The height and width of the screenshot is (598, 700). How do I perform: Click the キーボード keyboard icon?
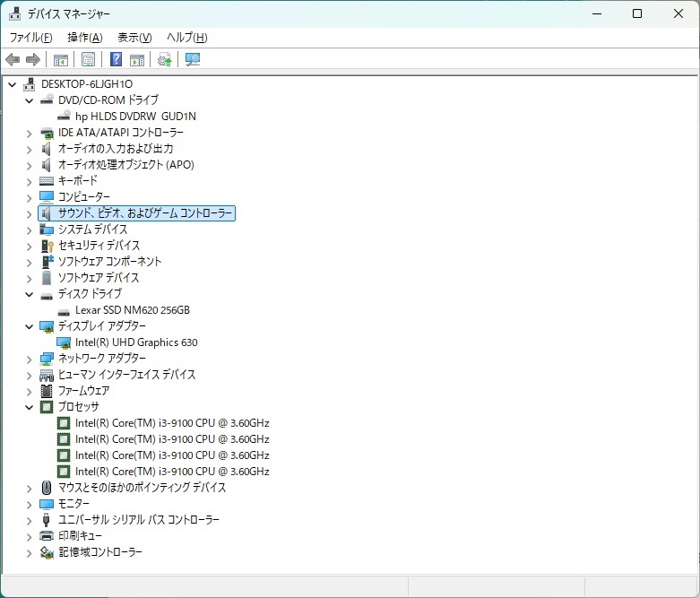(x=47, y=180)
